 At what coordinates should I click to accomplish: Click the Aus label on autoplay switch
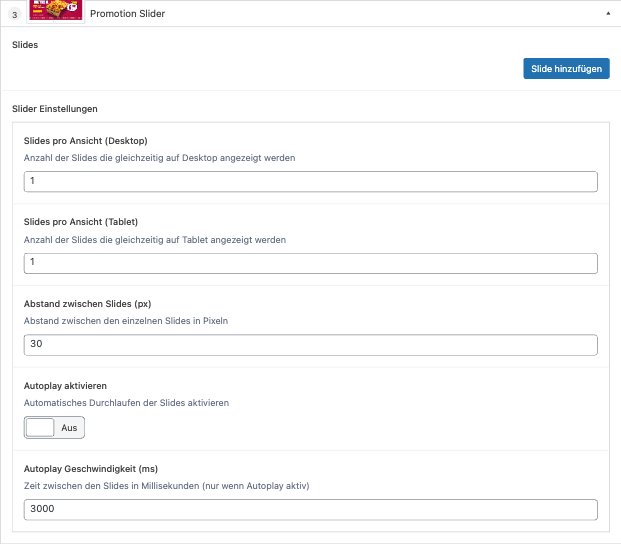click(69, 427)
